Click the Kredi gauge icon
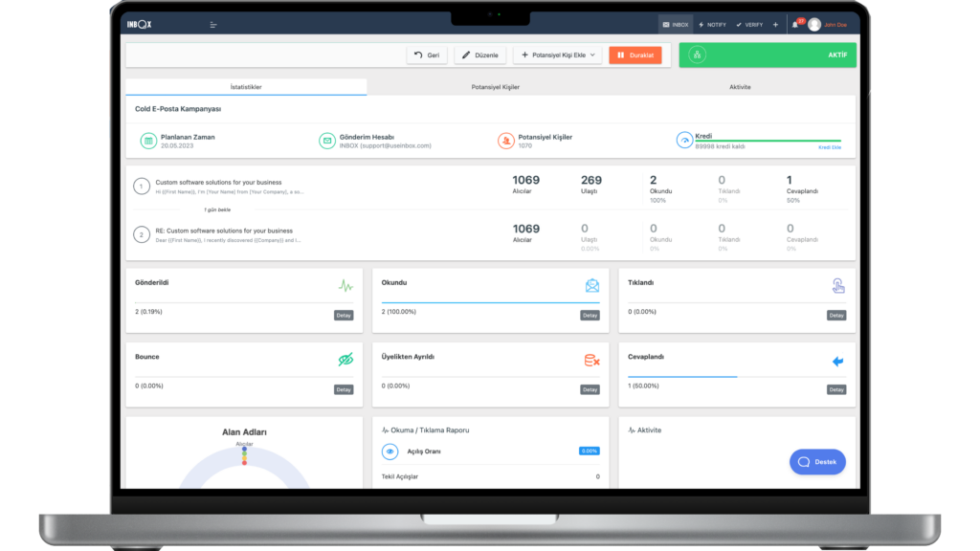 pyautogui.click(x=684, y=140)
